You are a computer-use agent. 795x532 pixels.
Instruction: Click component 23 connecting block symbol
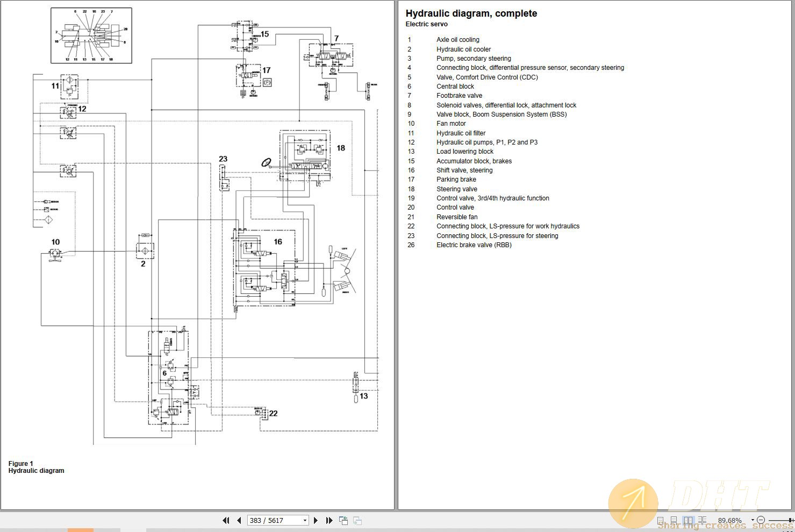pos(224,178)
